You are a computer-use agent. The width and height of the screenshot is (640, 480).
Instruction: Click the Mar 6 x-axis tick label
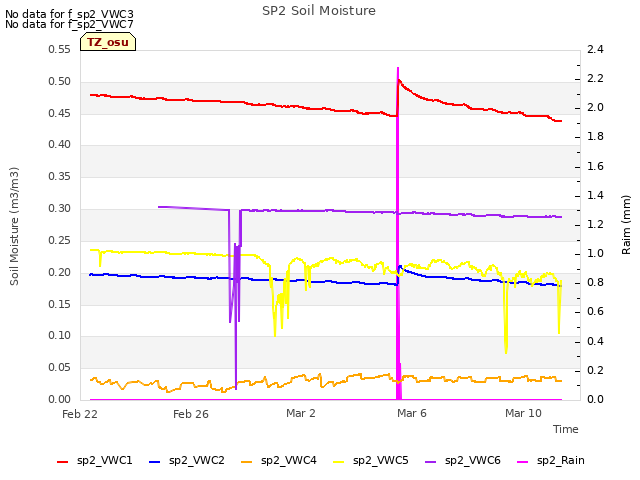coord(412,413)
